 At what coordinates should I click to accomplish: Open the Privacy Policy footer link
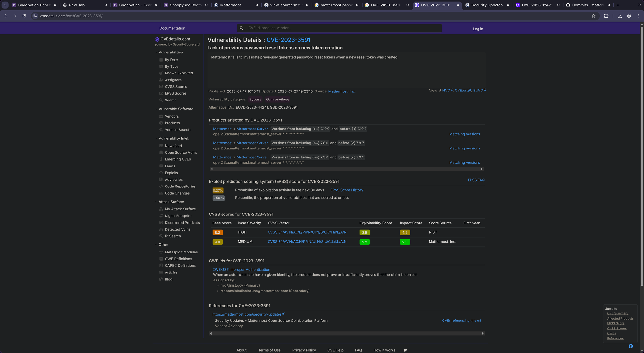(304, 350)
